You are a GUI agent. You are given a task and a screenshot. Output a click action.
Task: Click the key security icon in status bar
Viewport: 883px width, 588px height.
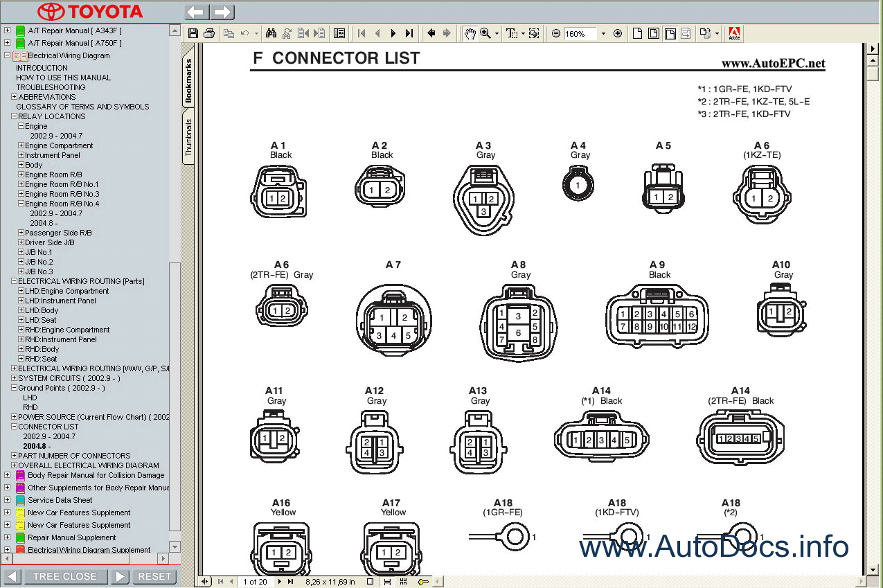423,582
